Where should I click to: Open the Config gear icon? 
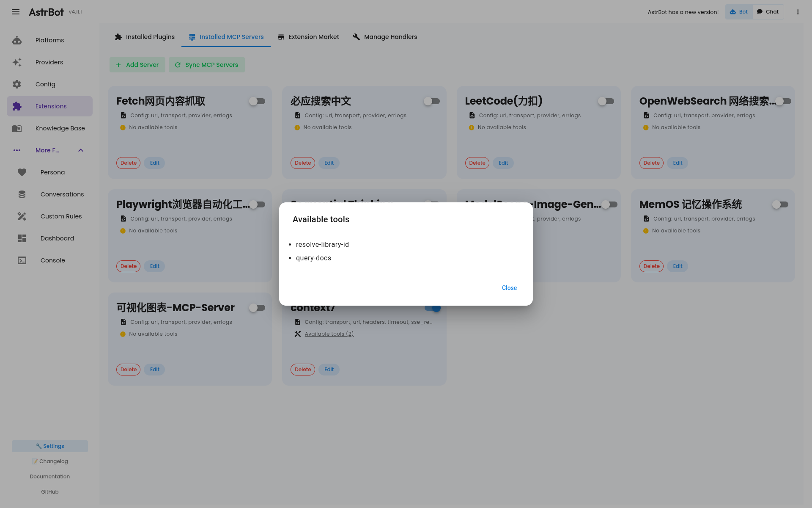[17, 84]
